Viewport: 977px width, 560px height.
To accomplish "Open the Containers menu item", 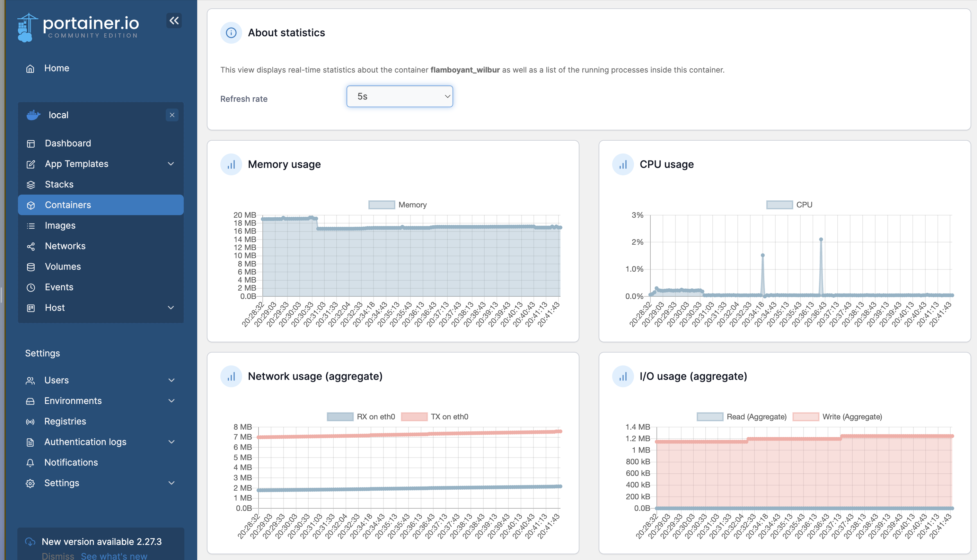I will tap(68, 205).
